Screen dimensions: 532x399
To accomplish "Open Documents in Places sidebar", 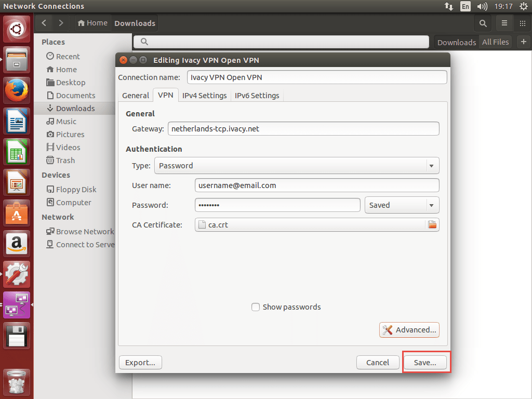I will [x=71, y=96].
